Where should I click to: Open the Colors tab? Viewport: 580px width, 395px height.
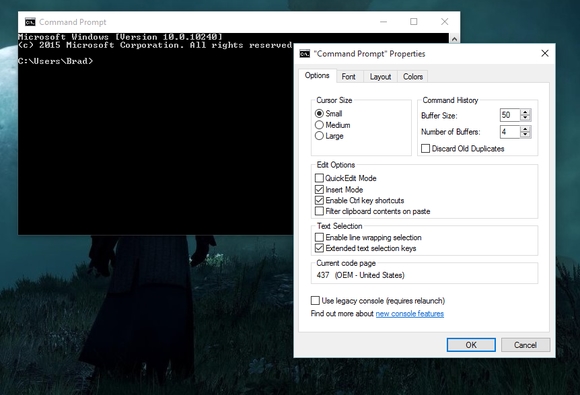pyautogui.click(x=413, y=77)
